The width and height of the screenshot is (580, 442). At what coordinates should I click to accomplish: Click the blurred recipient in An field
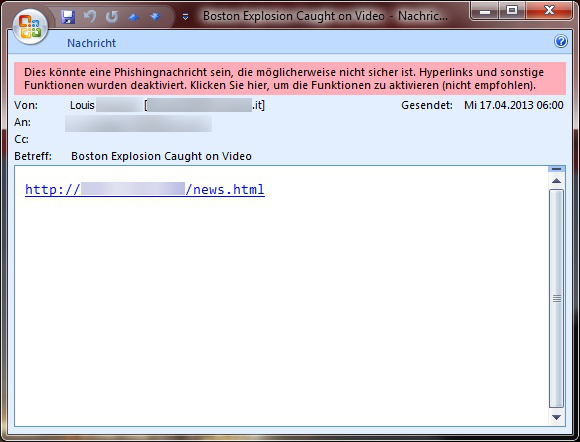(x=138, y=123)
